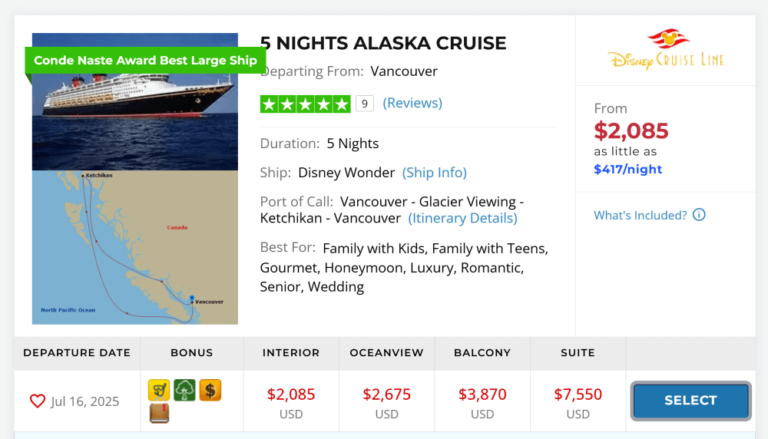The height and width of the screenshot is (439, 768).
Task: Click the Suite price $7,550
Action: (578, 394)
